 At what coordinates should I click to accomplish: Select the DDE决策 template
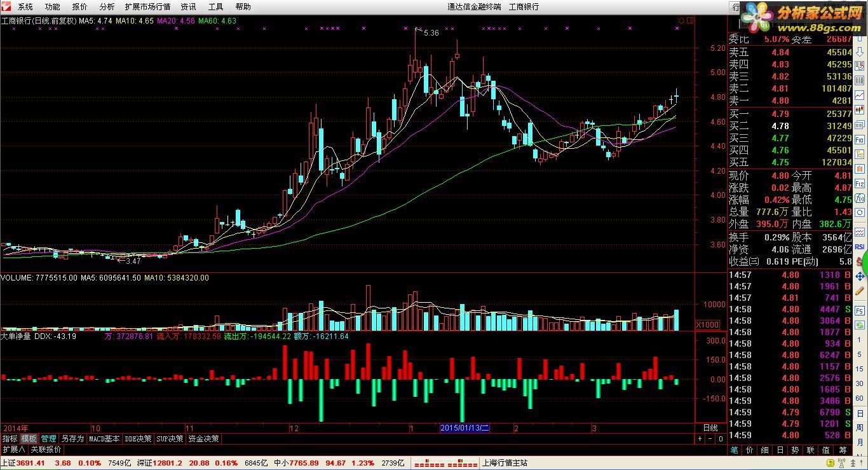(138, 439)
